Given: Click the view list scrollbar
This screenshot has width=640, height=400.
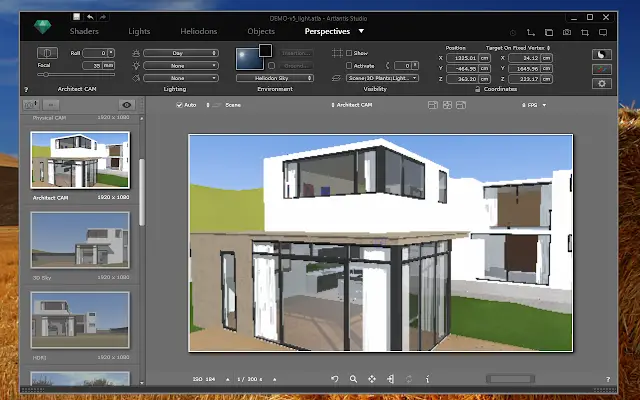Looking at the screenshot, I should (x=142, y=192).
